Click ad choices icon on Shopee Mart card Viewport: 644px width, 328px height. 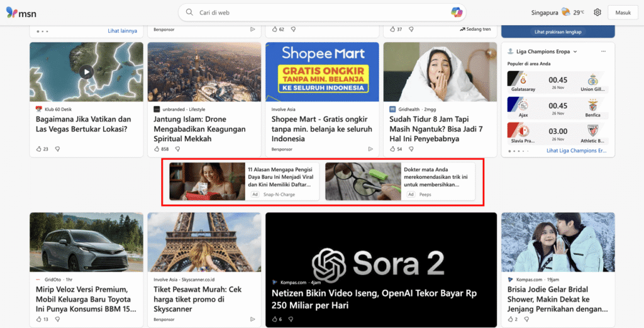(x=370, y=149)
